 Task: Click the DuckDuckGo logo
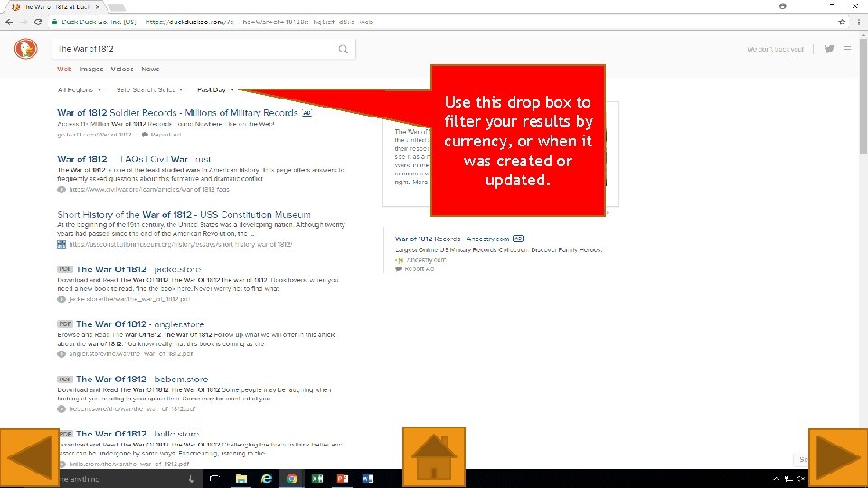pyautogui.click(x=25, y=49)
